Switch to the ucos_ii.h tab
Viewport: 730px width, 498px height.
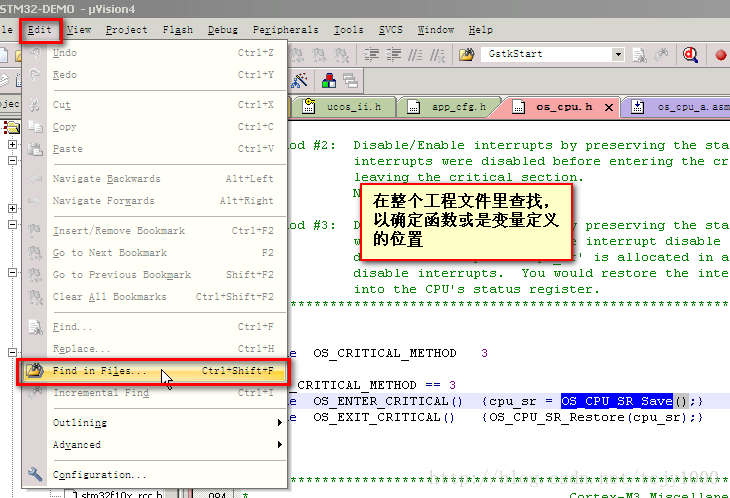click(344, 107)
